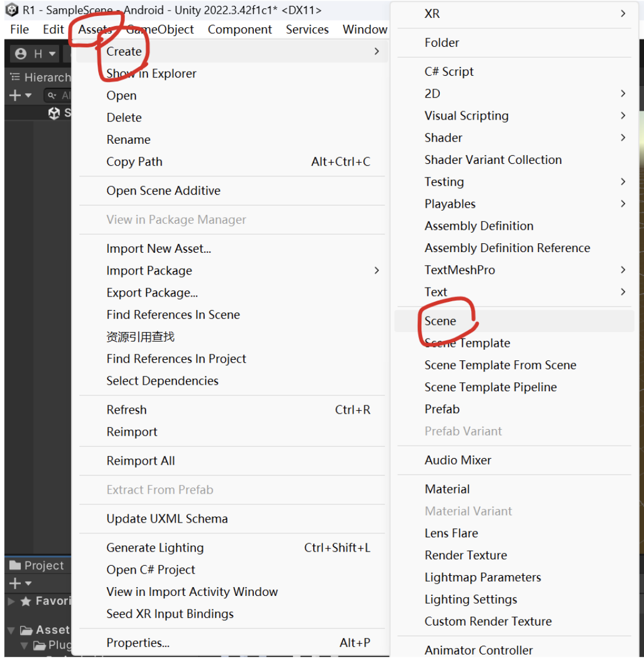Select Rename in the Assets menu

pos(232,140)
